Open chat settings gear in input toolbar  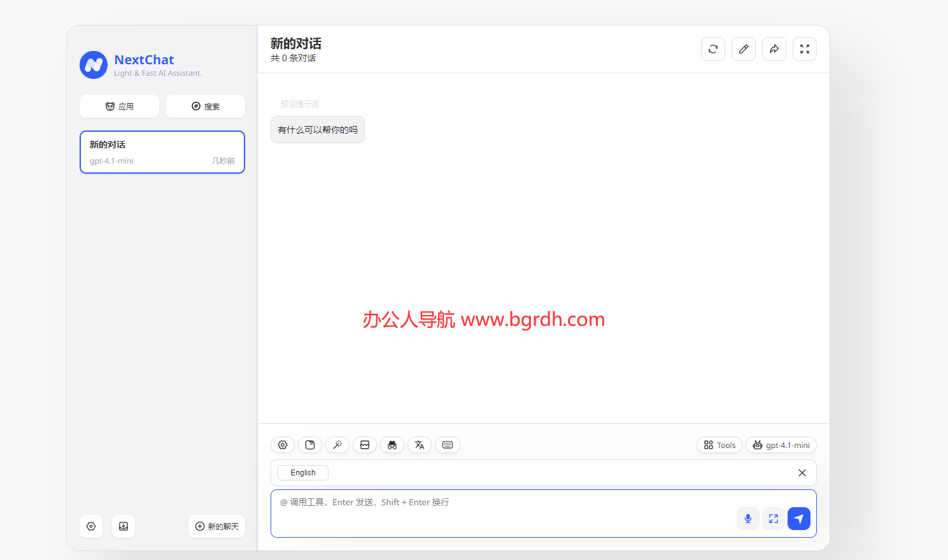click(283, 445)
